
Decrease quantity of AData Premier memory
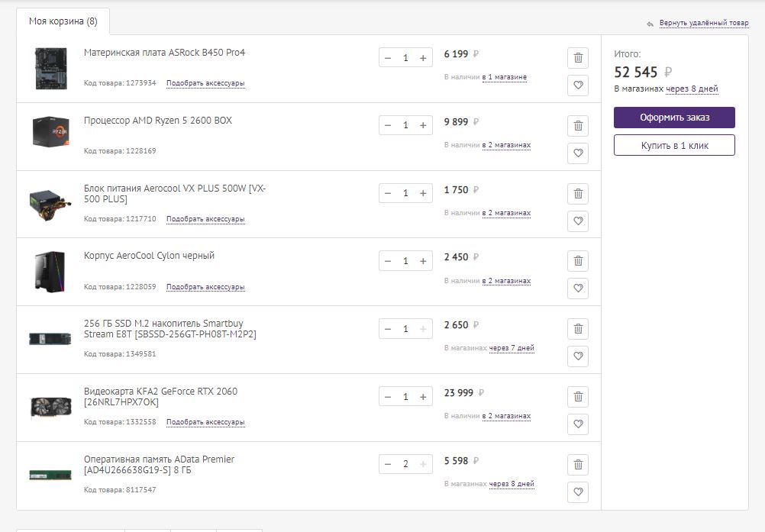[x=388, y=464]
